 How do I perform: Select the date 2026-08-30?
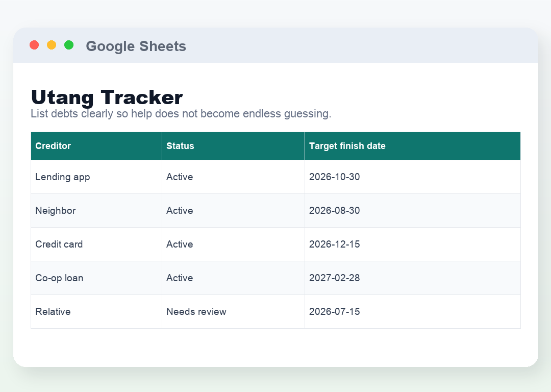point(413,211)
